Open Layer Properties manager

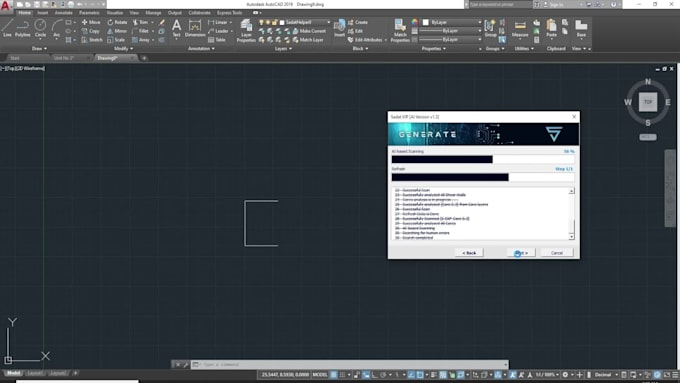[246, 30]
